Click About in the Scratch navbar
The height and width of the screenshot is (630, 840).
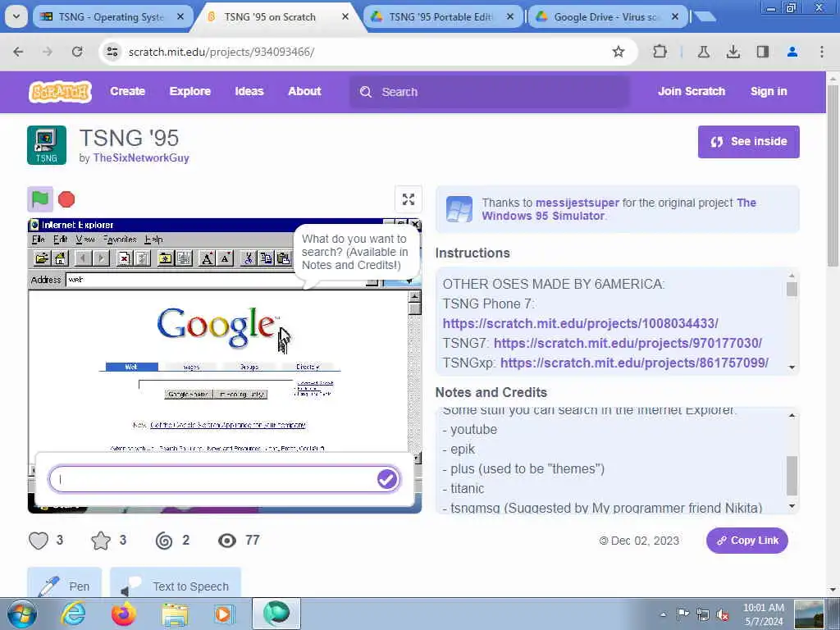click(304, 91)
